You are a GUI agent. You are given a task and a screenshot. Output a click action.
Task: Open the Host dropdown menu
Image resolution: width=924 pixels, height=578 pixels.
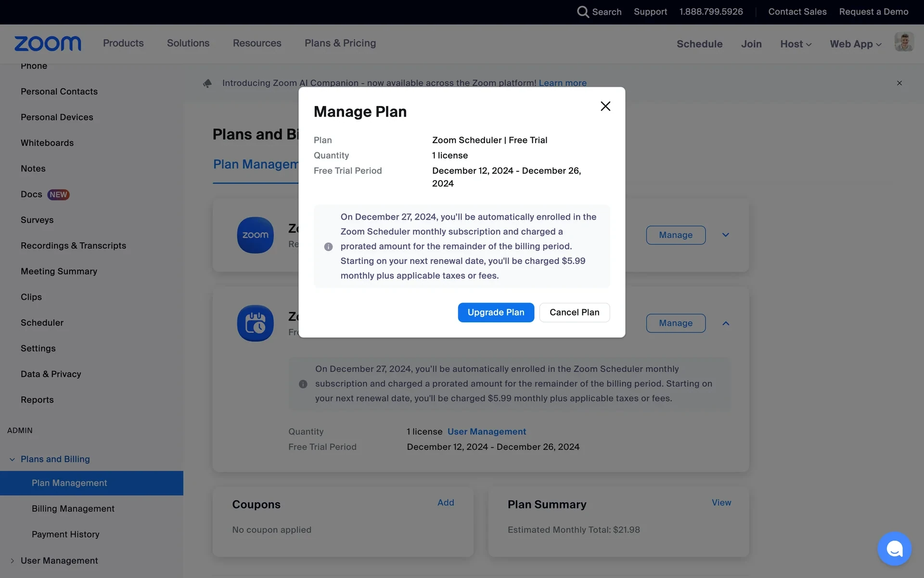click(796, 44)
